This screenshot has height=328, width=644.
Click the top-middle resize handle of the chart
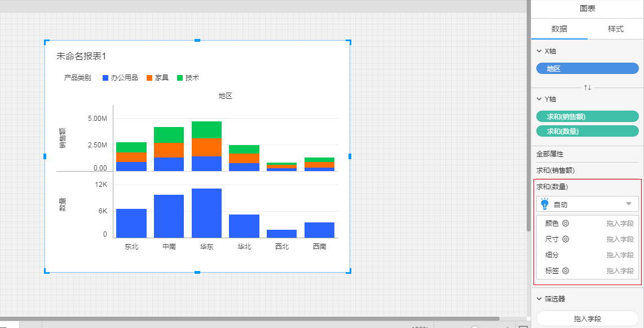pos(197,40)
